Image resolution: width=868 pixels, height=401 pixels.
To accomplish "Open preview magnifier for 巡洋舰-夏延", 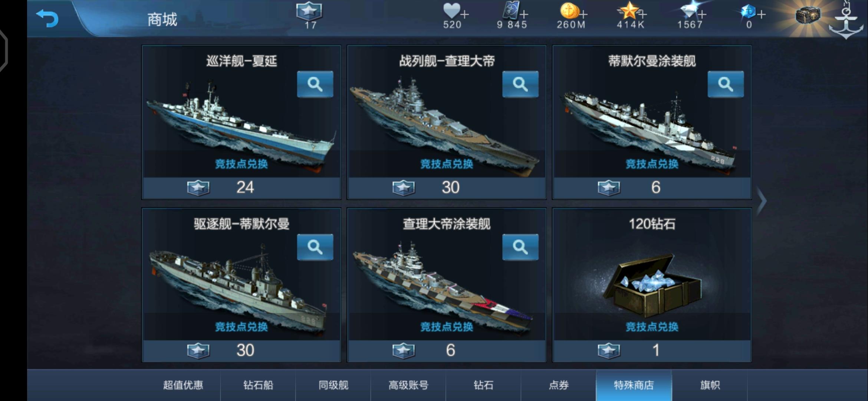I will coord(315,84).
